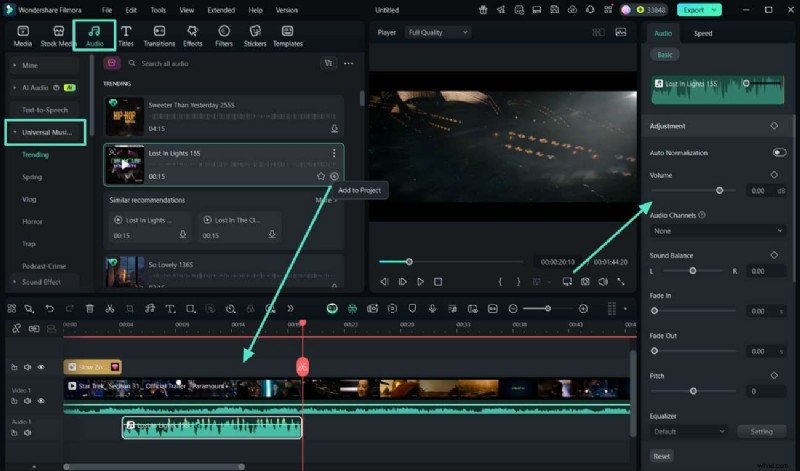Hide the Video 1 track with eye icon

(x=41, y=400)
